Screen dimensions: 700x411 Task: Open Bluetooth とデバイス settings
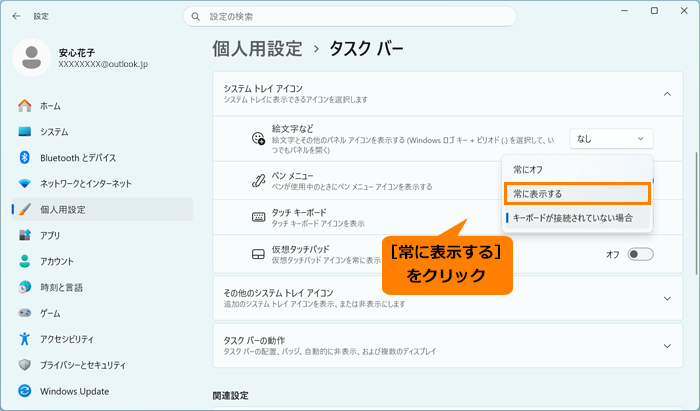pos(102,158)
